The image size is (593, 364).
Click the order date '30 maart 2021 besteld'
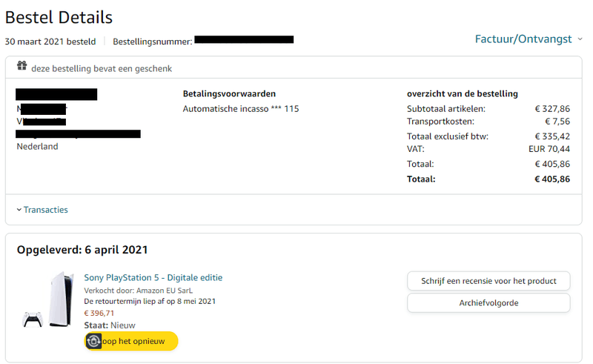(50, 41)
